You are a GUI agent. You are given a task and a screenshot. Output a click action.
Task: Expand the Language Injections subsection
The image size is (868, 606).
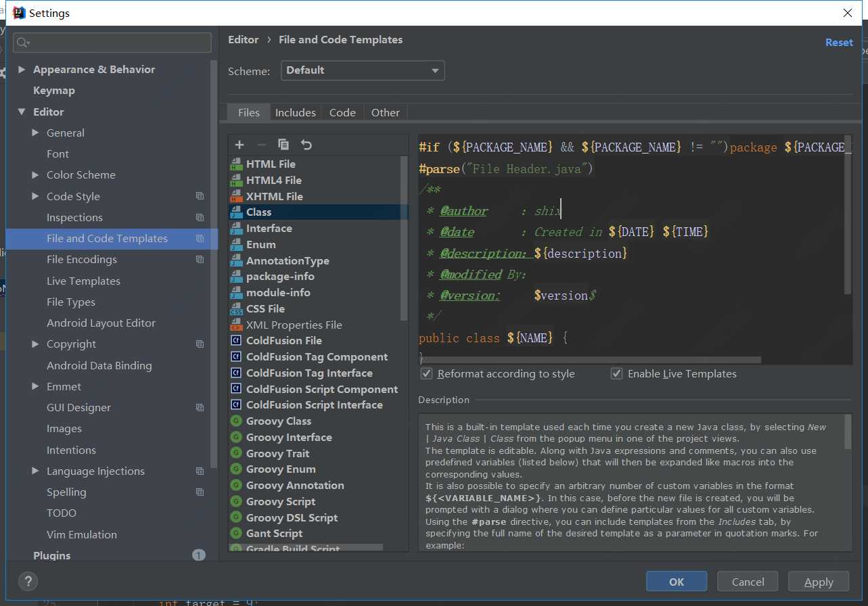coord(35,471)
